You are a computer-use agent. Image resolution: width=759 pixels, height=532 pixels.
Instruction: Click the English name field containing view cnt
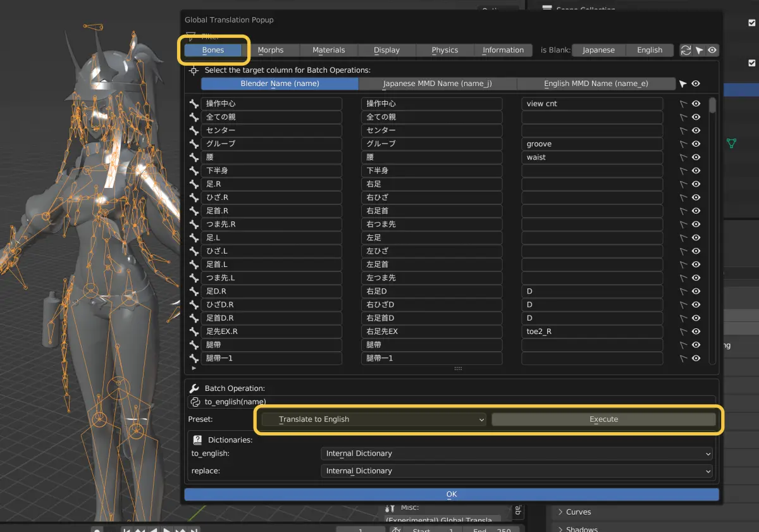(592, 104)
